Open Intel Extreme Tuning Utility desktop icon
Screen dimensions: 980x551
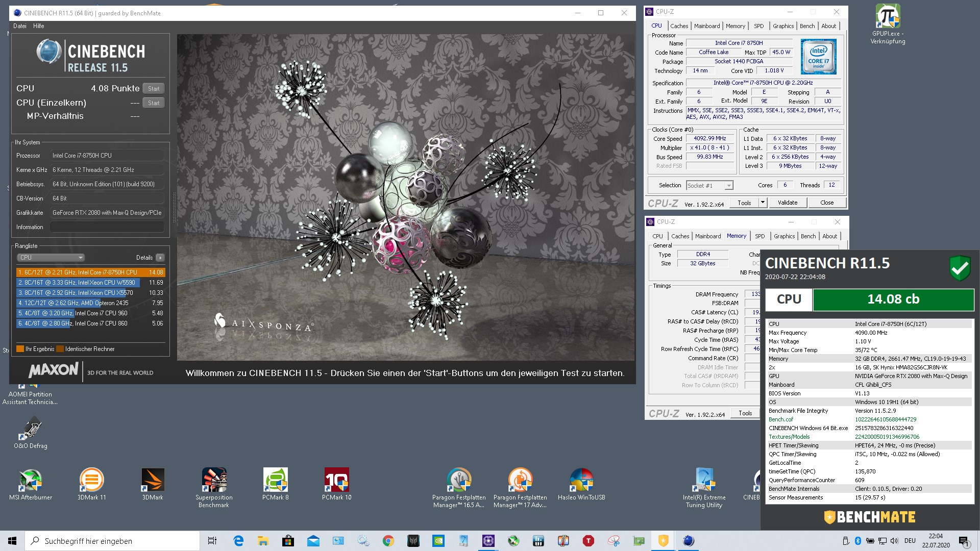pyautogui.click(x=704, y=488)
